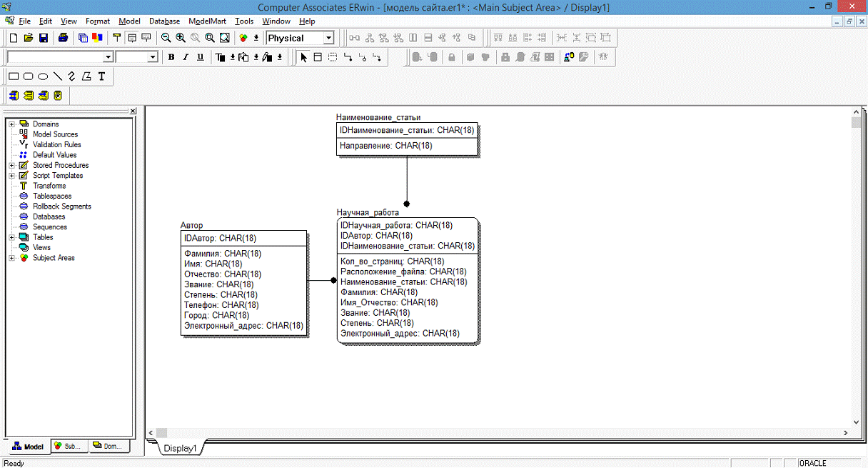
Task: Click the horizontal scrollbar left arrow
Action: pyautogui.click(x=151, y=433)
